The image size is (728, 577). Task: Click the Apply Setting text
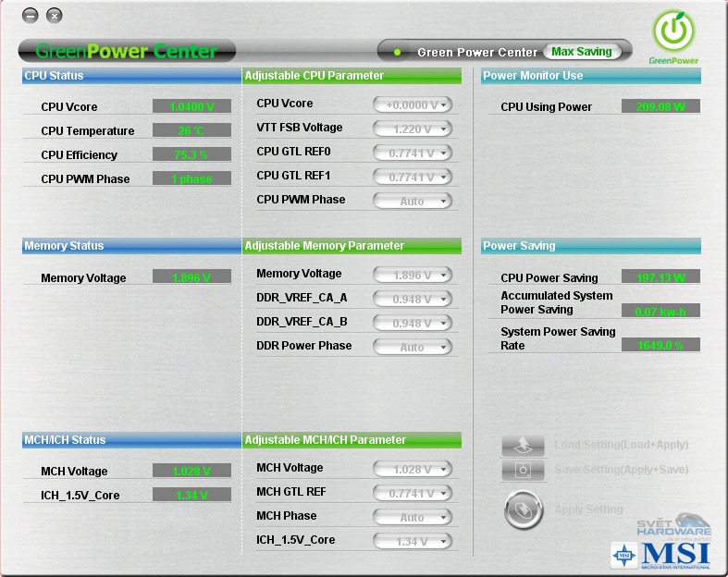click(x=588, y=509)
